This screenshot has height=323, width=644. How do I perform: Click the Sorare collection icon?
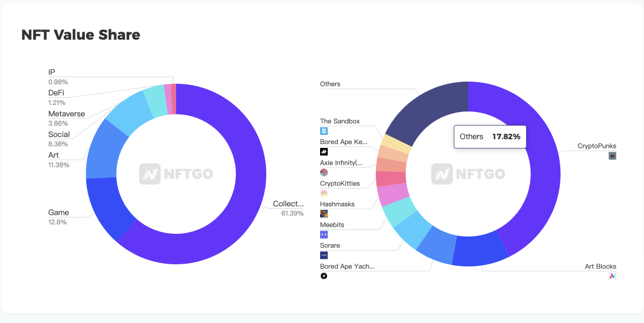[324, 255]
